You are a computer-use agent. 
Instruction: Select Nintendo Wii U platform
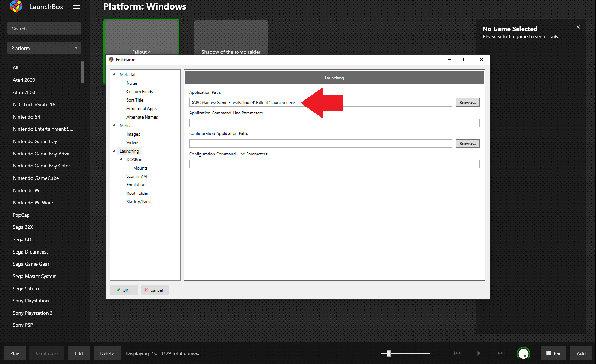pos(30,190)
